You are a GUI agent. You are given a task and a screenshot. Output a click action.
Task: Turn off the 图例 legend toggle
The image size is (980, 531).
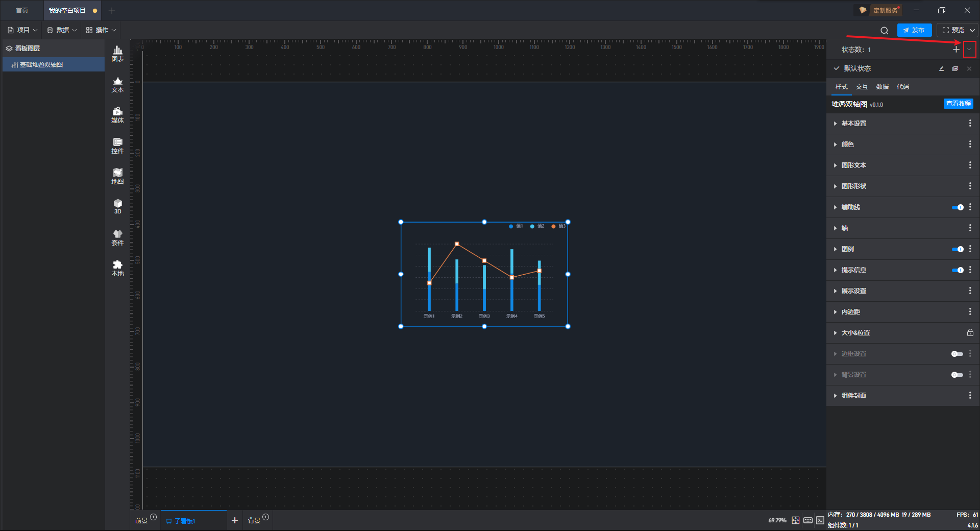(x=958, y=249)
